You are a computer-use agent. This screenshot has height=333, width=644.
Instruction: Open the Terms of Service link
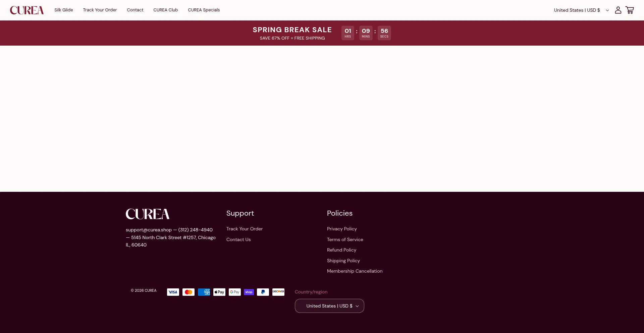(x=345, y=239)
